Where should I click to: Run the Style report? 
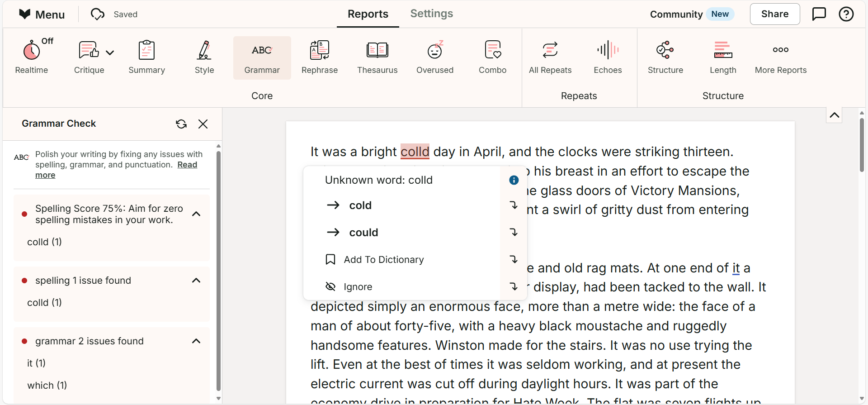[x=204, y=57]
